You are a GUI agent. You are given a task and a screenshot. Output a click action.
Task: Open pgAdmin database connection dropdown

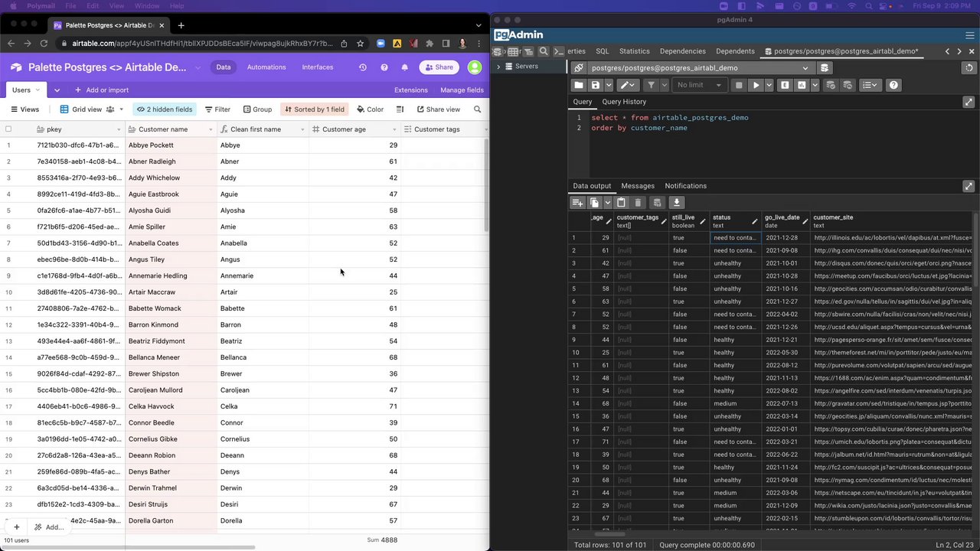pos(805,68)
